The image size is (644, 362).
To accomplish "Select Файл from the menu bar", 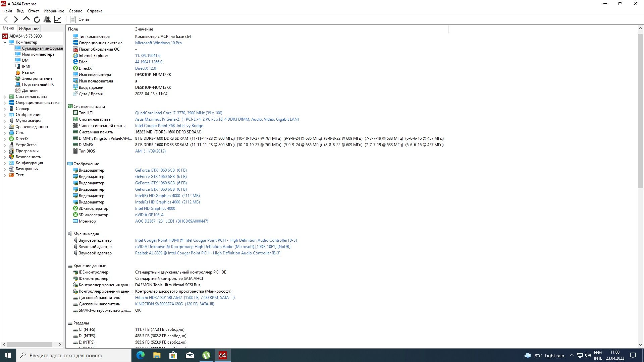I will pyautogui.click(x=7, y=11).
